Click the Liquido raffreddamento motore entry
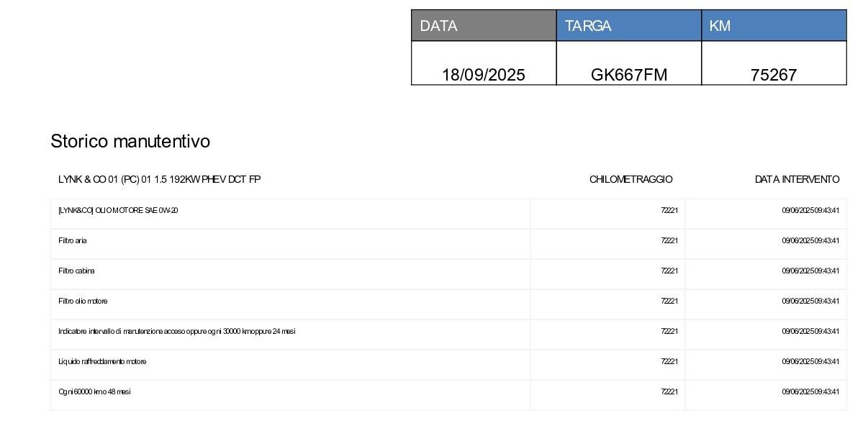 102,361
